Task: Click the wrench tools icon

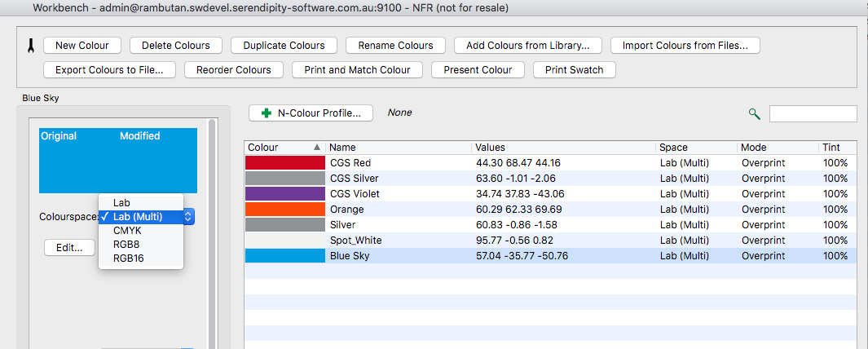Action: coord(30,46)
